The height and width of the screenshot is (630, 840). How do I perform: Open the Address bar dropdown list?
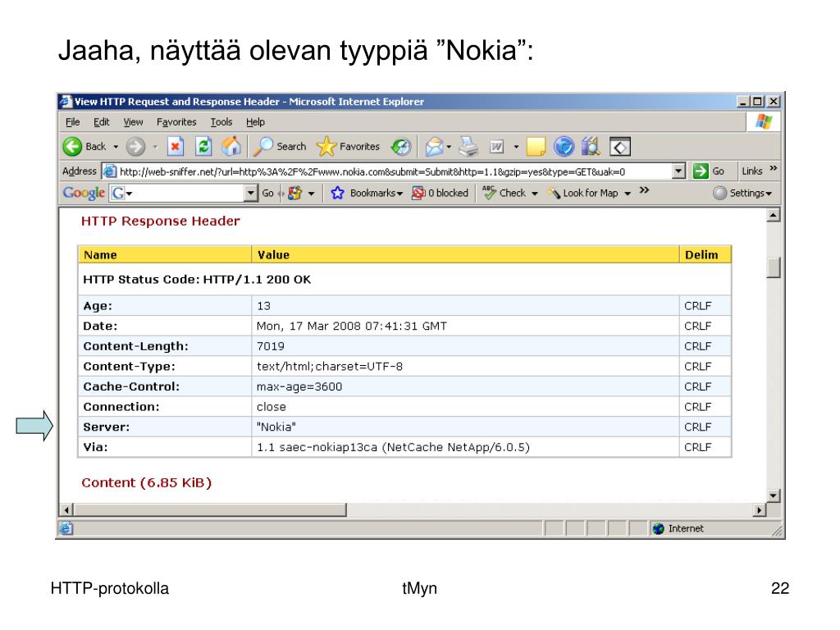[678, 171]
